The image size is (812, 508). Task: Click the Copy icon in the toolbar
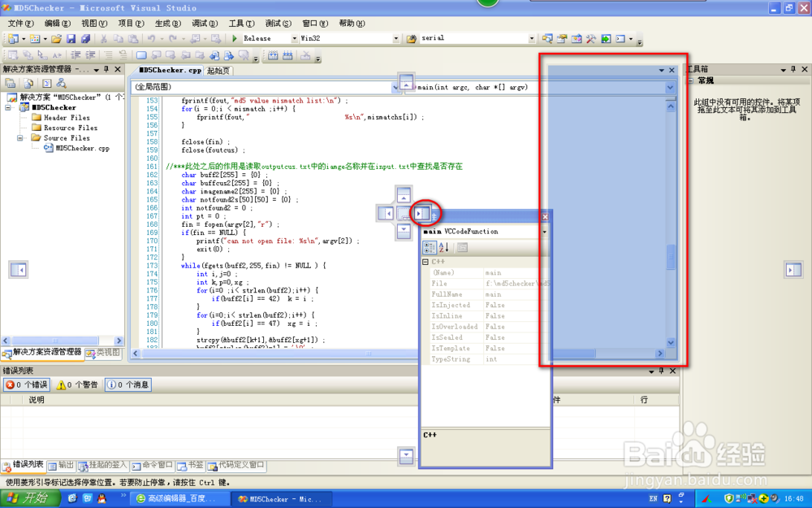point(118,38)
